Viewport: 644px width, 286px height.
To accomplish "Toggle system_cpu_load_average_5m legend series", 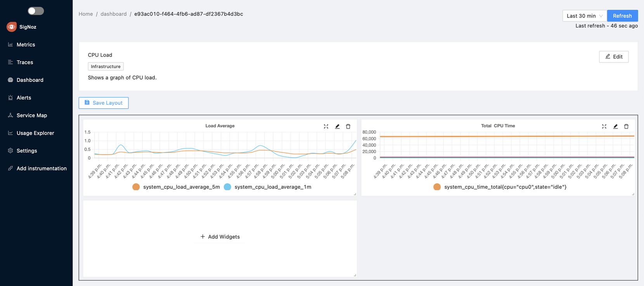I will (136, 187).
